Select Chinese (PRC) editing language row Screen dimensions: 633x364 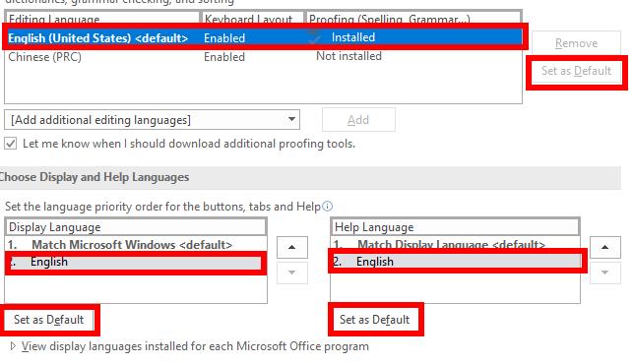[263, 57]
